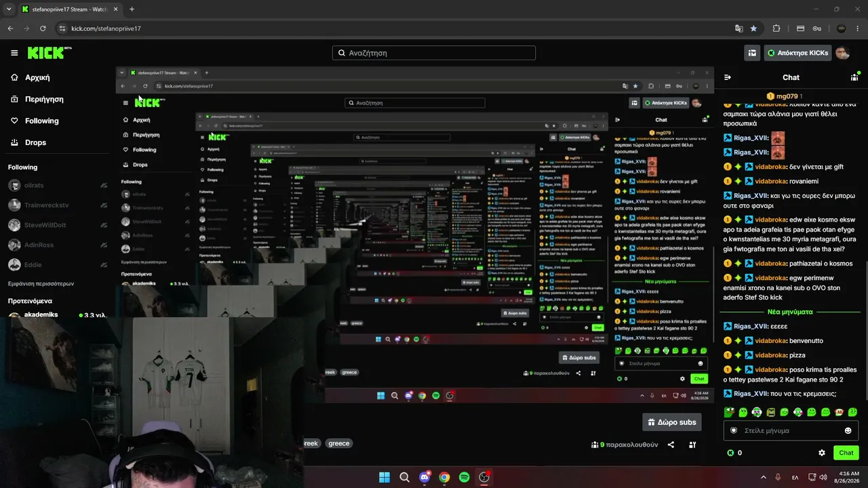The height and width of the screenshot is (488, 868).
Task: Open the Kick hamburger sidebar menu
Action: pyautogui.click(x=14, y=53)
